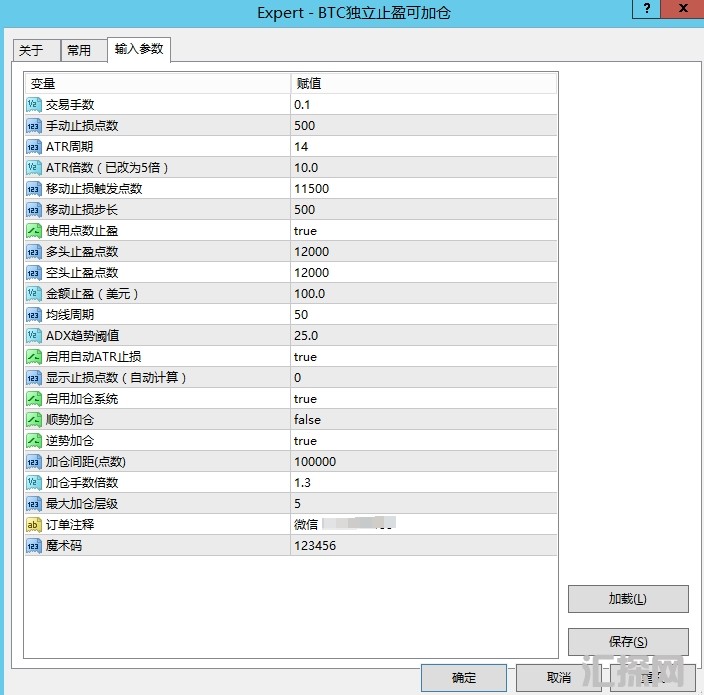This screenshot has width=704, height=695.
Task: Click the string 'ab' icon beside 订单注释
Action: 34,524
